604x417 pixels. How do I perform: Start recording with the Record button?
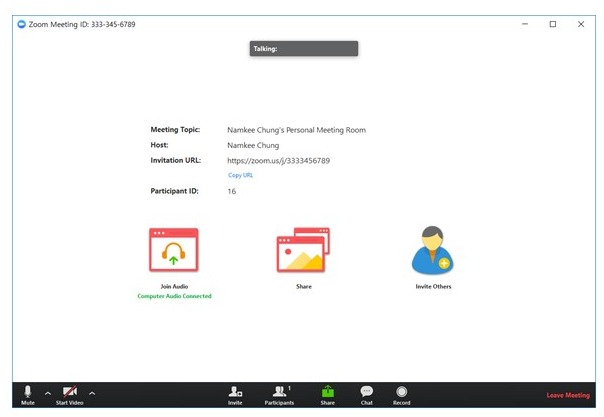pyautogui.click(x=401, y=395)
